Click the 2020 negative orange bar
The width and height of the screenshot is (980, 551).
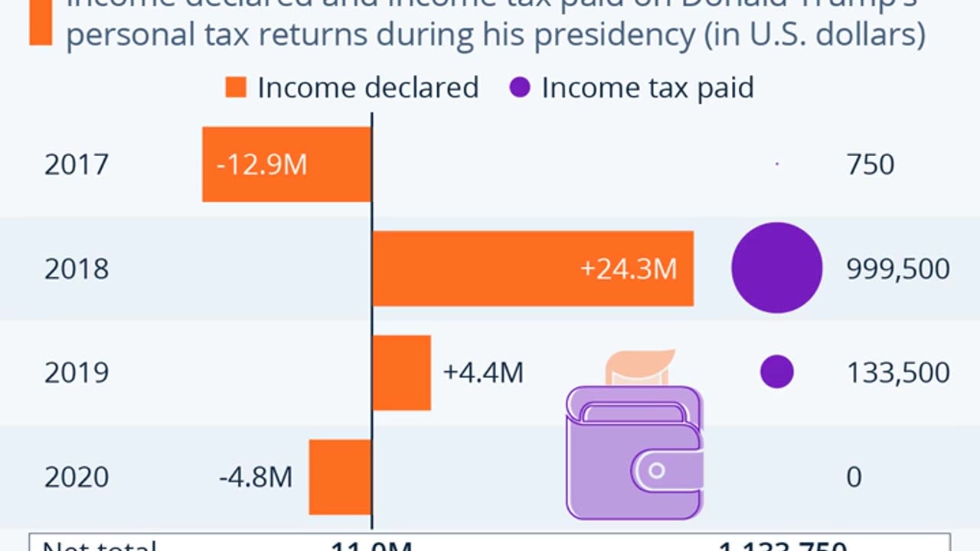340,477
